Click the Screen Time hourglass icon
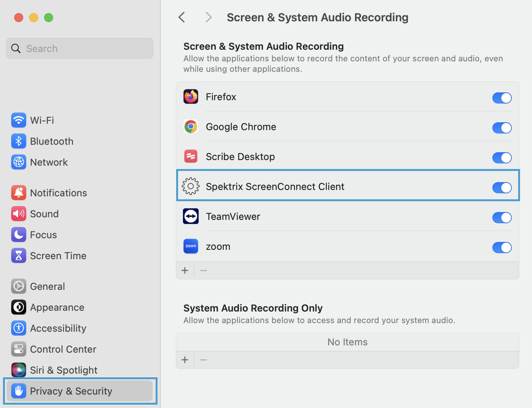Screen dimensions: 532x408 [x=19, y=256]
